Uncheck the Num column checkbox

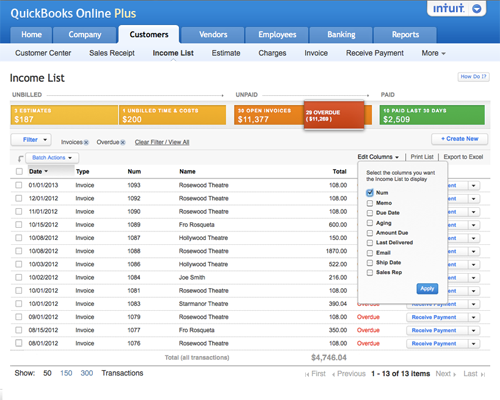point(370,193)
